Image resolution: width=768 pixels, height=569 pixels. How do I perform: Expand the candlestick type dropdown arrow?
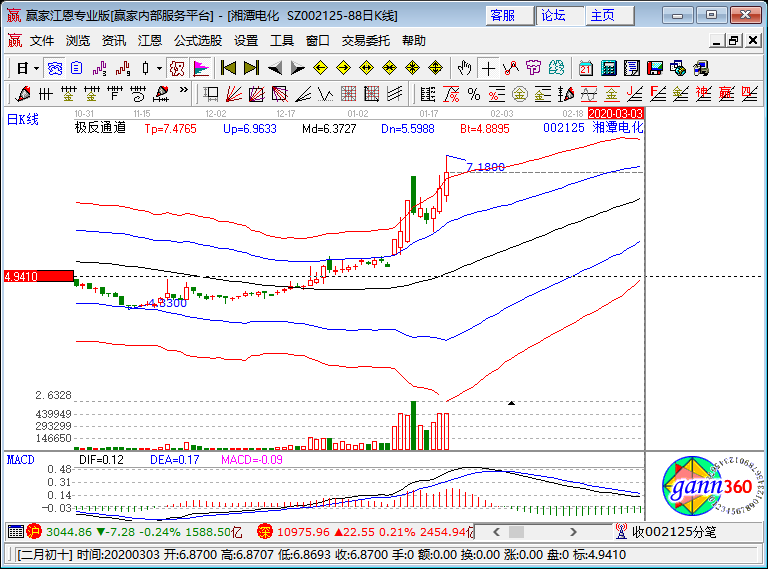[x=159, y=69]
